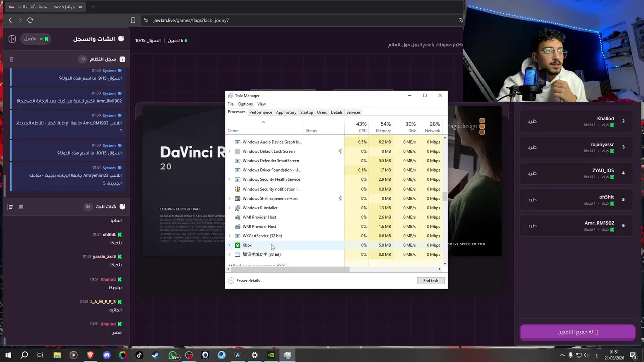This screenshot has width=644, height=362.
Task: Click the browser reload button
Action: [x=30, y=20]
